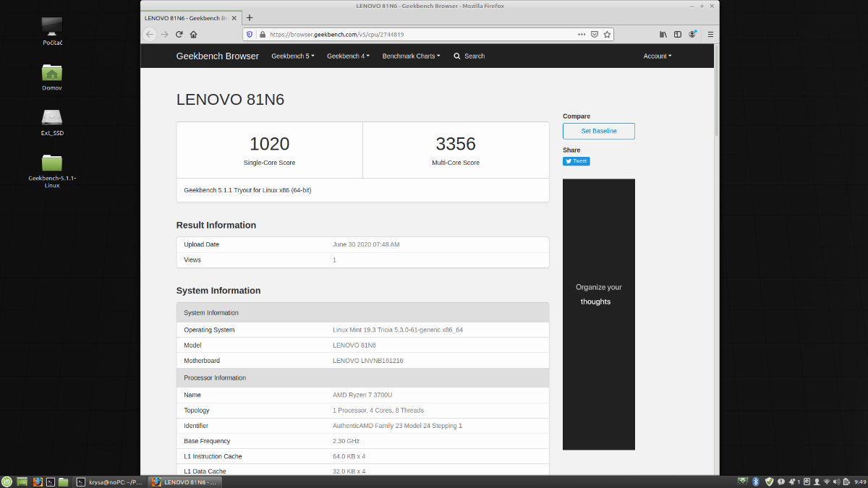Share the result with Tweet button
Viewport: 868px width, 488px height.
click(576, 161)
